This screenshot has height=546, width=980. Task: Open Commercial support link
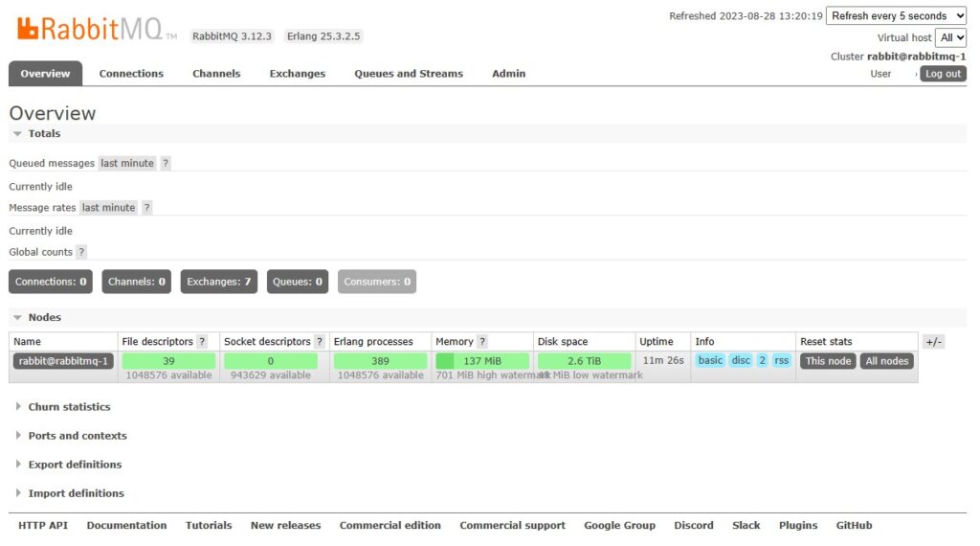click(x=513, y=525)
